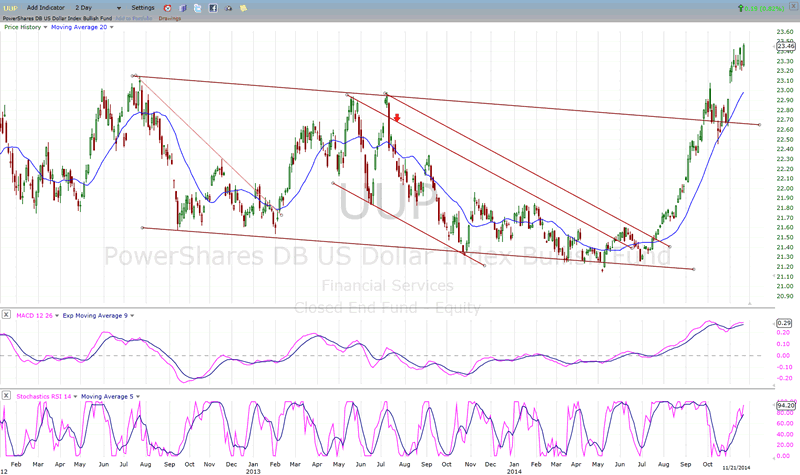800x475 pixels.
Task: Click the 2013 year label on time axis
Action: click(253, 471)
